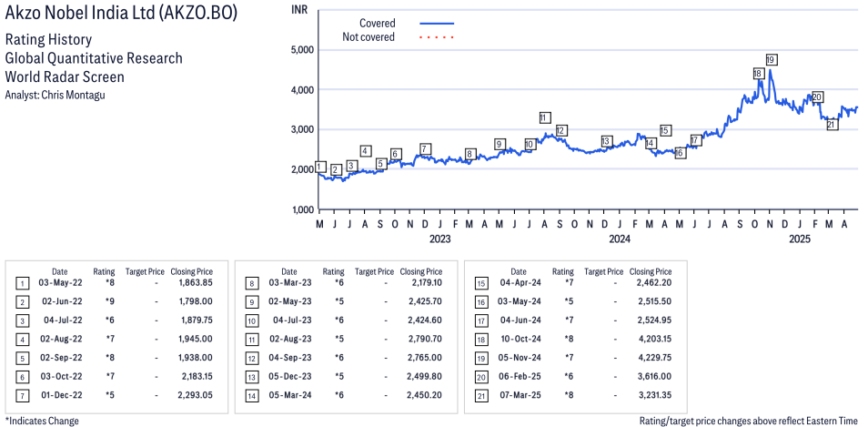Click closing price 1,798.00

point(196,302)
